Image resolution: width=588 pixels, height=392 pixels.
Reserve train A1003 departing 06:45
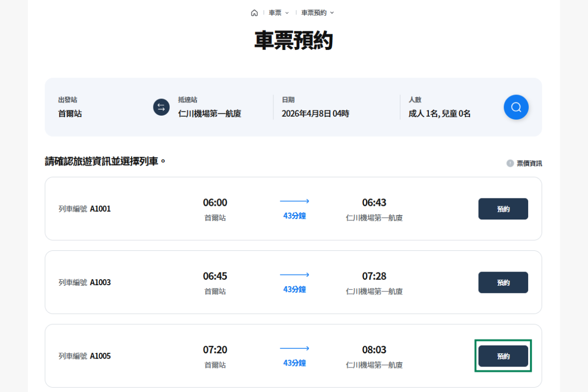click(x=503, y=282)
